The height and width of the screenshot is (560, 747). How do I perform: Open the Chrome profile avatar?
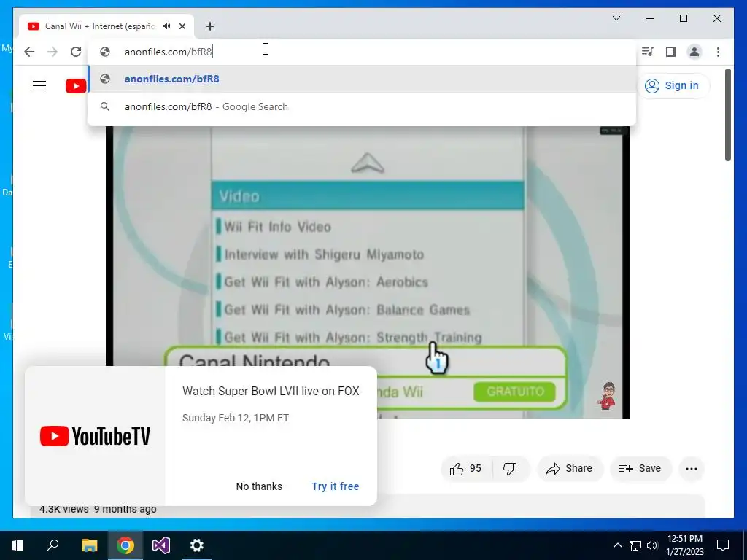[694, 52]
